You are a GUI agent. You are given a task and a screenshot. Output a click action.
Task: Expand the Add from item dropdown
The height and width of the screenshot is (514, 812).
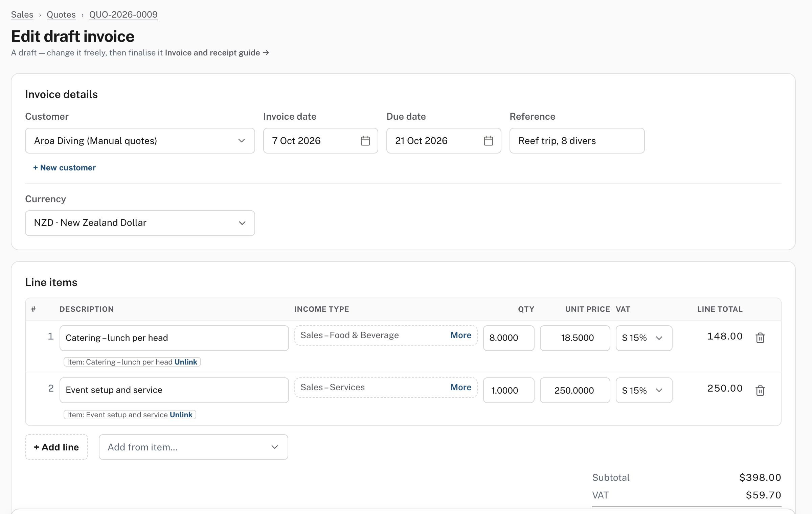[193, 447]
